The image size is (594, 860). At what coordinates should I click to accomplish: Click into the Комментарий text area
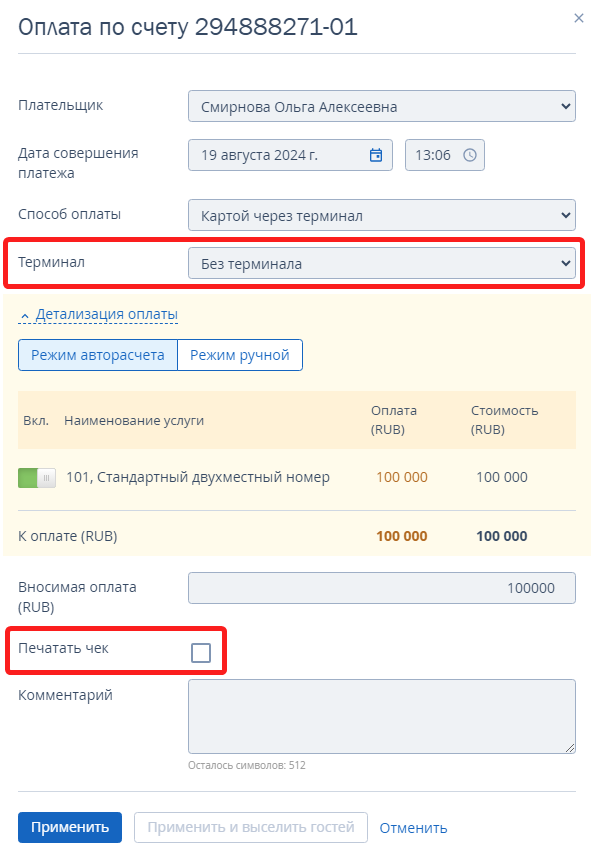click(382, 716)
